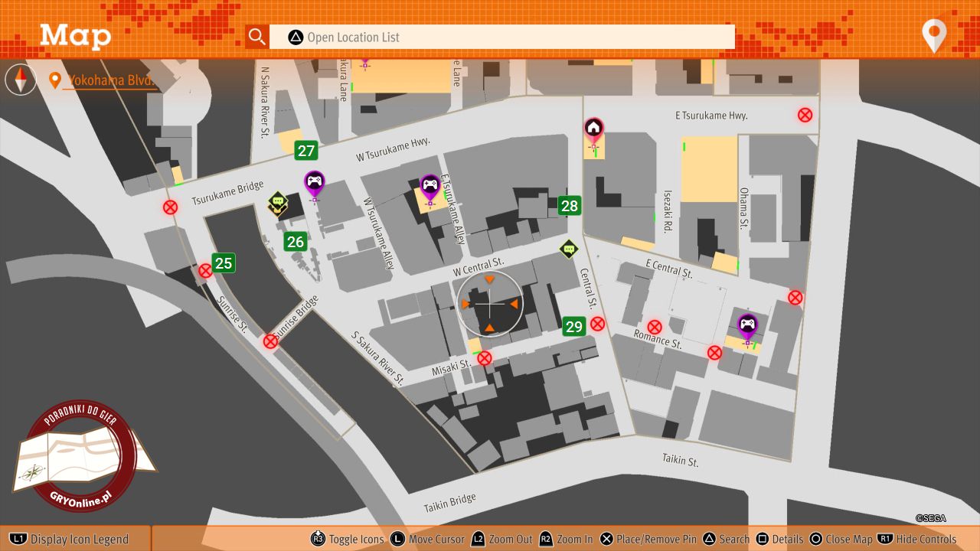Click Move Cursor control hint
Screen dimensions: 980x551
[427, 540]
